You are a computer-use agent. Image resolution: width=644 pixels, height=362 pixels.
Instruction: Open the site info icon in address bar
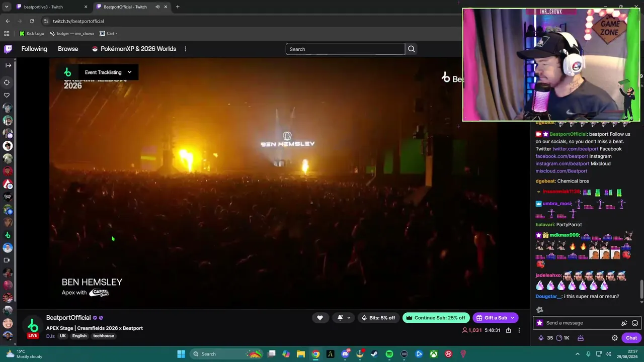tap(46, 21)
